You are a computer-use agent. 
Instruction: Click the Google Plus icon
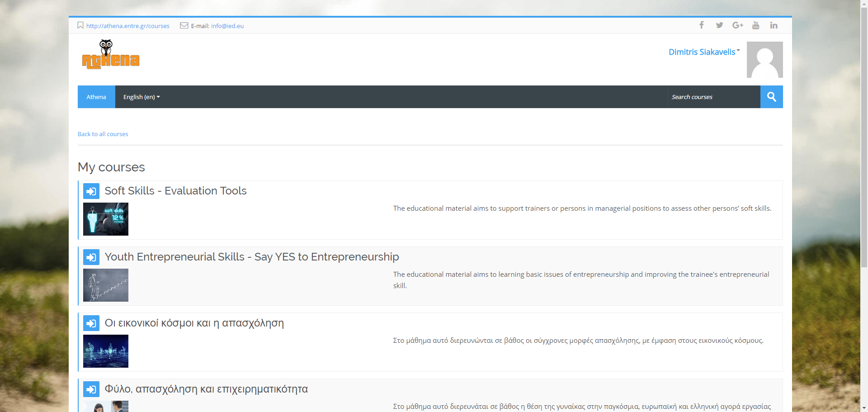tap(737, 25)
